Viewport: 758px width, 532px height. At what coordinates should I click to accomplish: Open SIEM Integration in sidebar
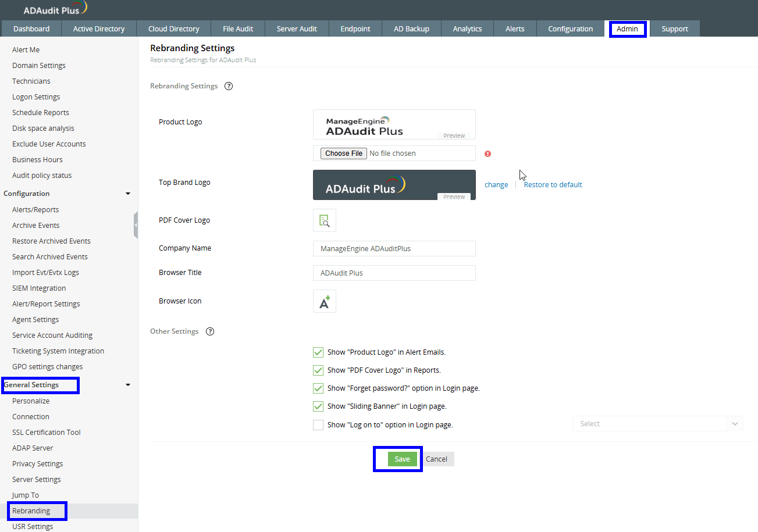tap(39, 288)
